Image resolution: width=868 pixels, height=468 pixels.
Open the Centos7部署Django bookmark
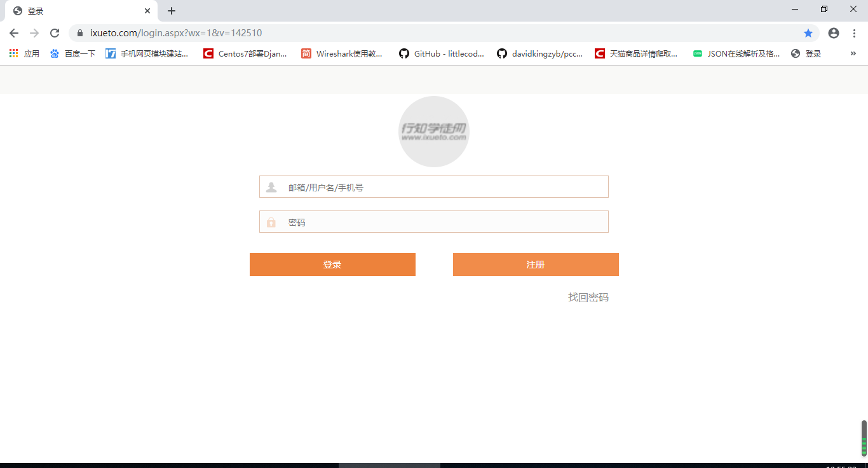point(245,54)
